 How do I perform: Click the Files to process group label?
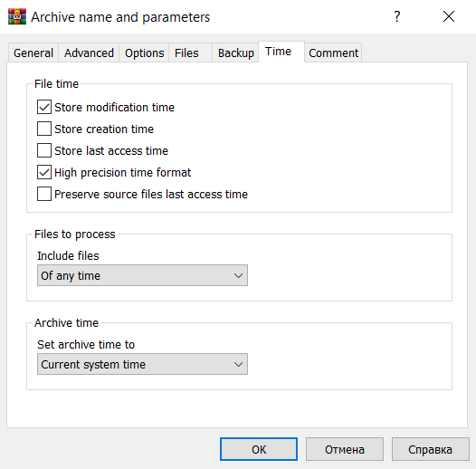pos(75,234)
